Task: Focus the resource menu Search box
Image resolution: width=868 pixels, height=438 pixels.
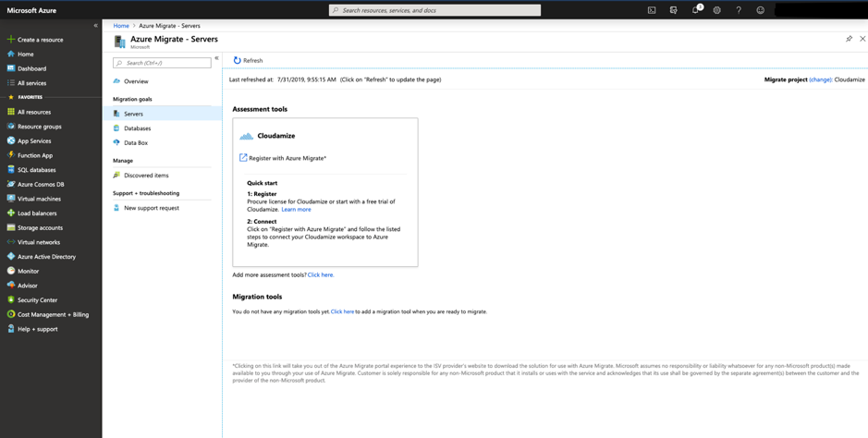Action: [x=162, y=63]
